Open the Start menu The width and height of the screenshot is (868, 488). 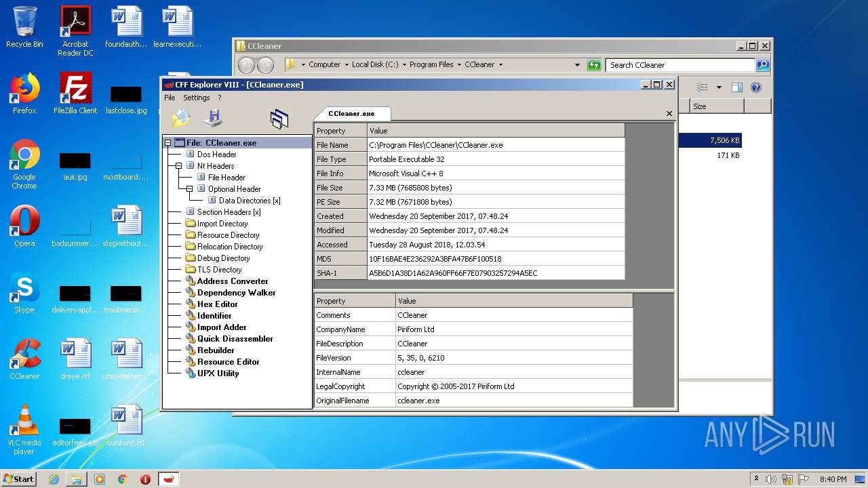(x=18, y=479)
